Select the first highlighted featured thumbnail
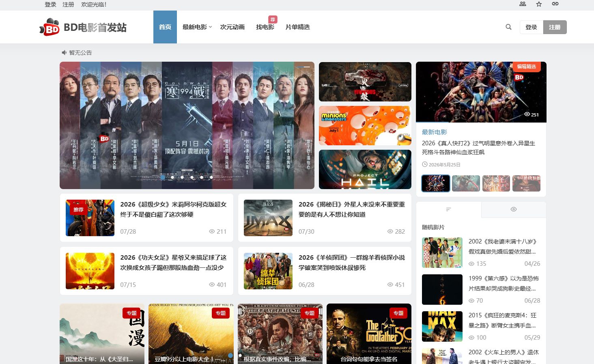Screen dimensions: 594x364 pos(436,183)
